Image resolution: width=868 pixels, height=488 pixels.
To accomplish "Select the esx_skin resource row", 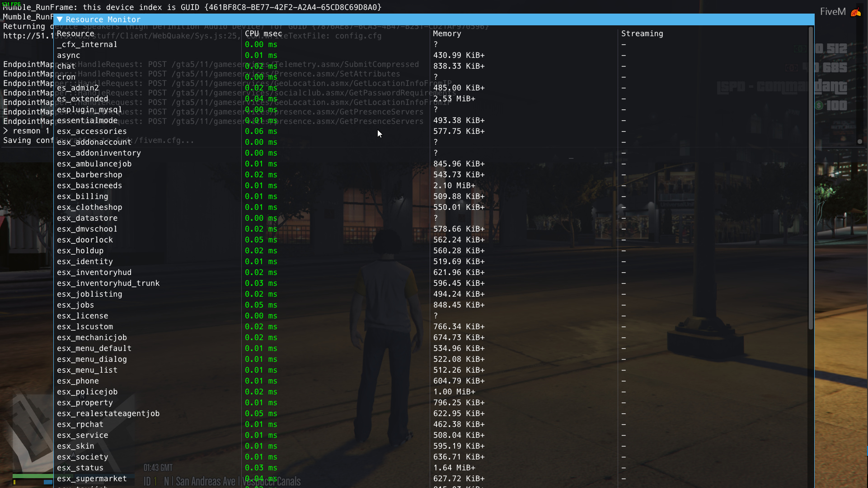I will pos(432,446).
